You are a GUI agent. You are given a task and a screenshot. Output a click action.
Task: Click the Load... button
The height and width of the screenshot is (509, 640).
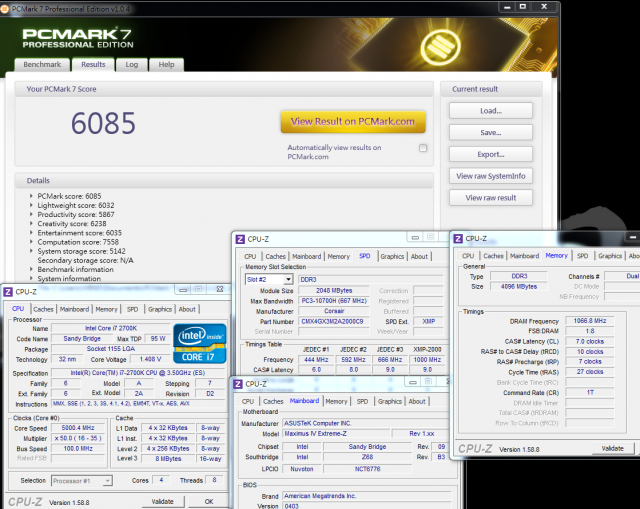(491, 111)
